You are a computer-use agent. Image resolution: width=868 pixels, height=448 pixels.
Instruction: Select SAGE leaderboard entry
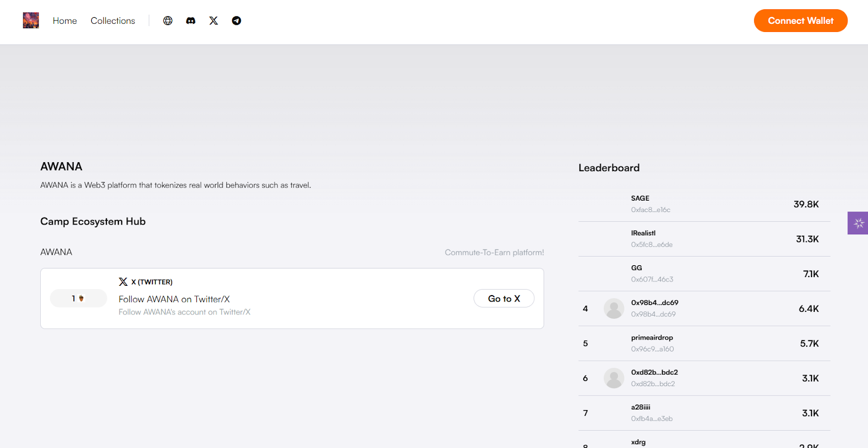[x=704, y=204]
